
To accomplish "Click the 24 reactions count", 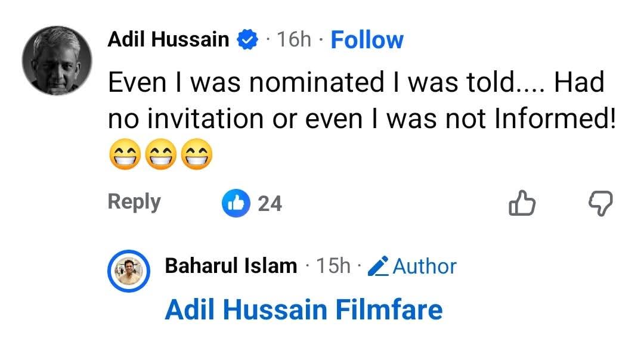I will (271, 203).
